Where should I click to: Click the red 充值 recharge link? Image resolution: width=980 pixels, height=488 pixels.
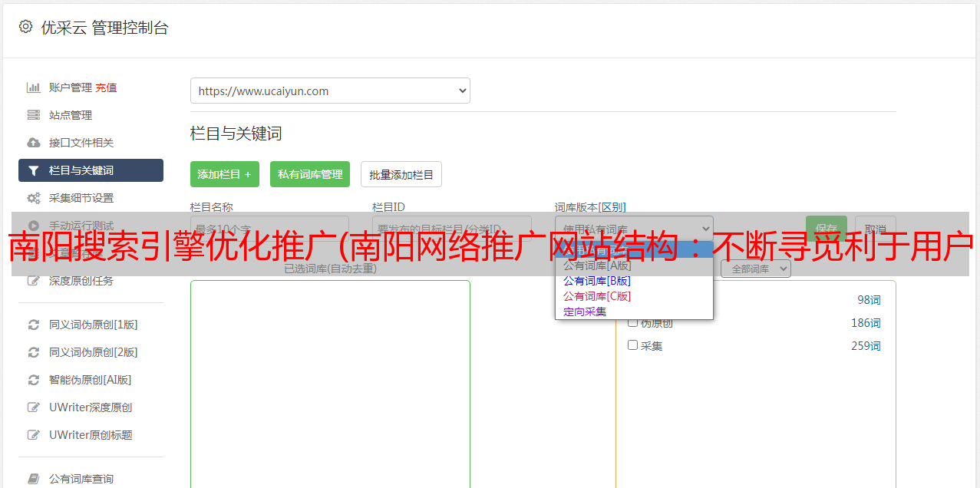click(x=106, y=87)
